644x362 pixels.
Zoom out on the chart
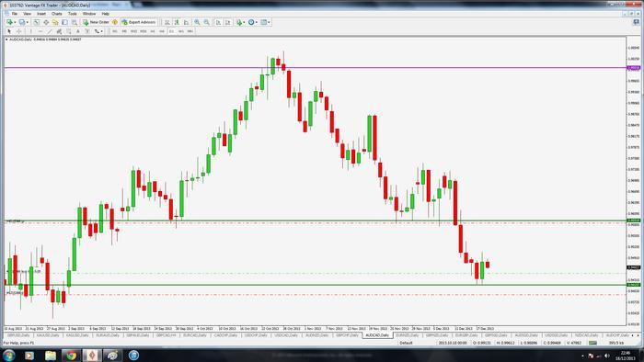[x=207, y=22]
